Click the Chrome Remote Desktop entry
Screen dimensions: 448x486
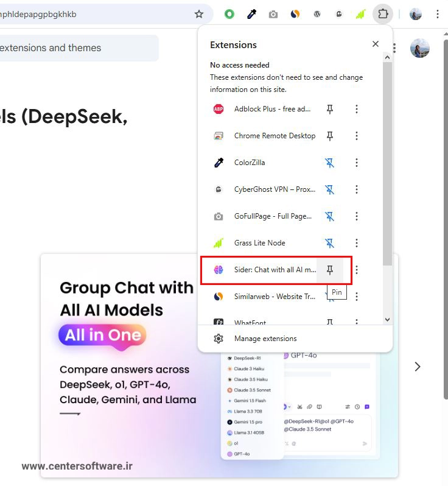pyautogui.click(x=263, y=136)
